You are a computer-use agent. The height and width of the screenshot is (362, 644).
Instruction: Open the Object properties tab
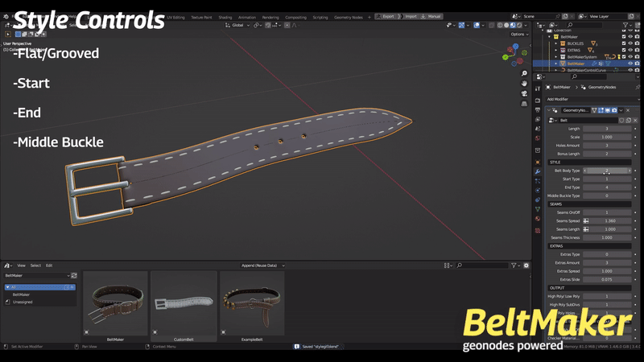tap(538, 162)
